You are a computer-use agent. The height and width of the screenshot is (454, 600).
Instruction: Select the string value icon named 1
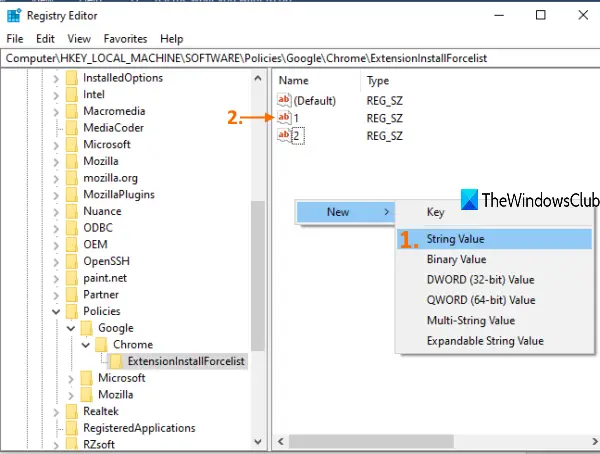[284, 118]
